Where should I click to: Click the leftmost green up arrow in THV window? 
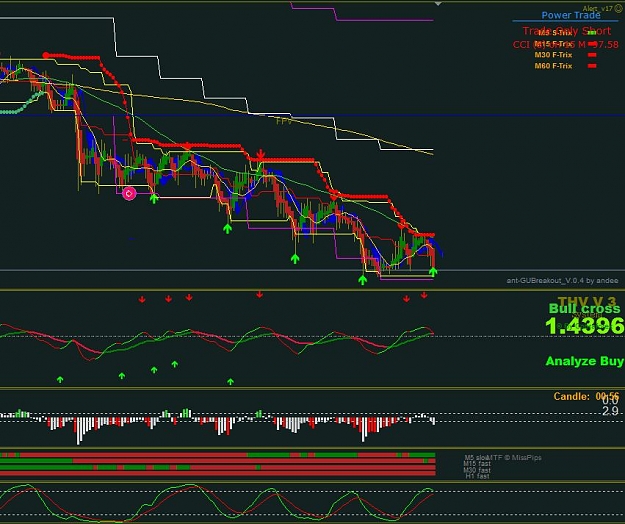tap(60, 380)
